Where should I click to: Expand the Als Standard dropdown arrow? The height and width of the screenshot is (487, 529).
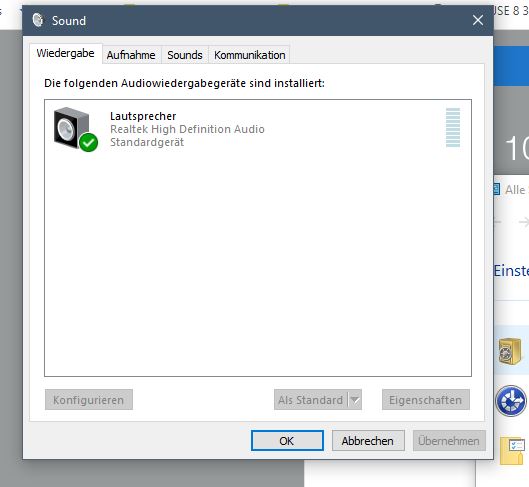pos(355,400)
